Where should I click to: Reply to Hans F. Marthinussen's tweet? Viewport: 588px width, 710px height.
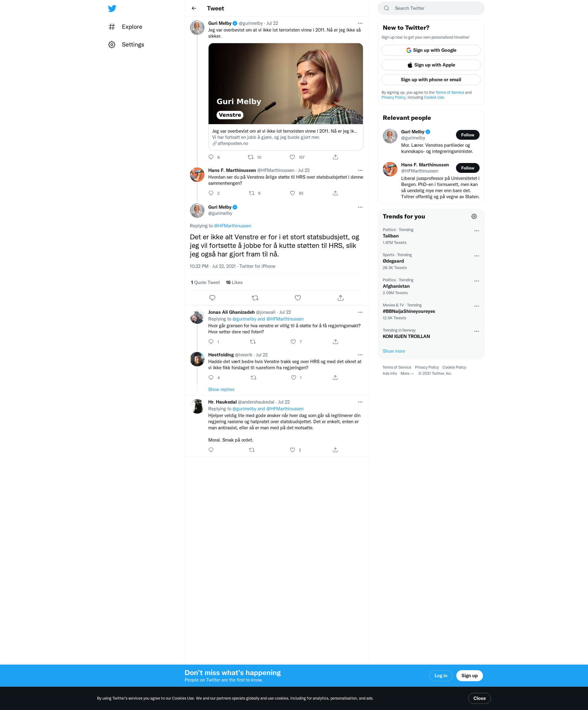[x=211, y=193]
